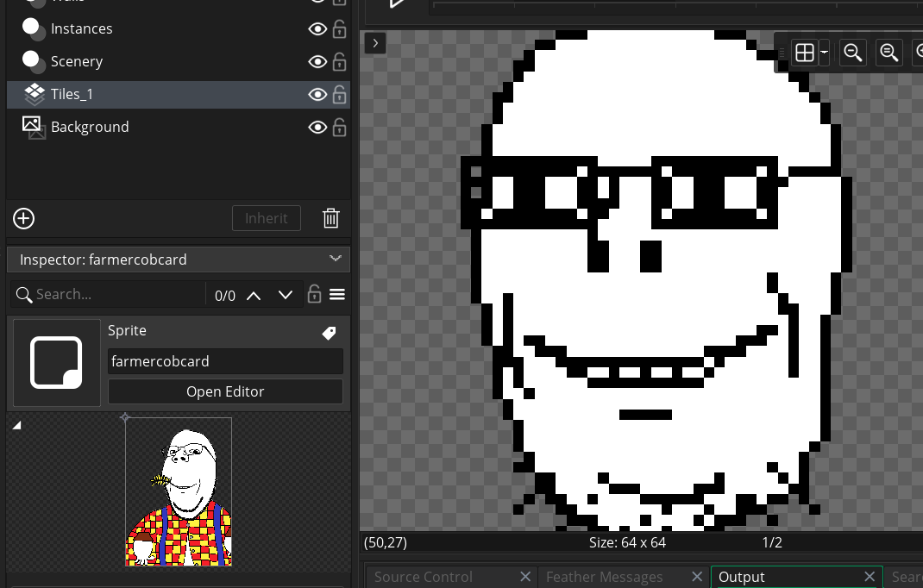923x588 pixels.
Task: Expand the side panel arrow on canvas
Action: [375, 43]
